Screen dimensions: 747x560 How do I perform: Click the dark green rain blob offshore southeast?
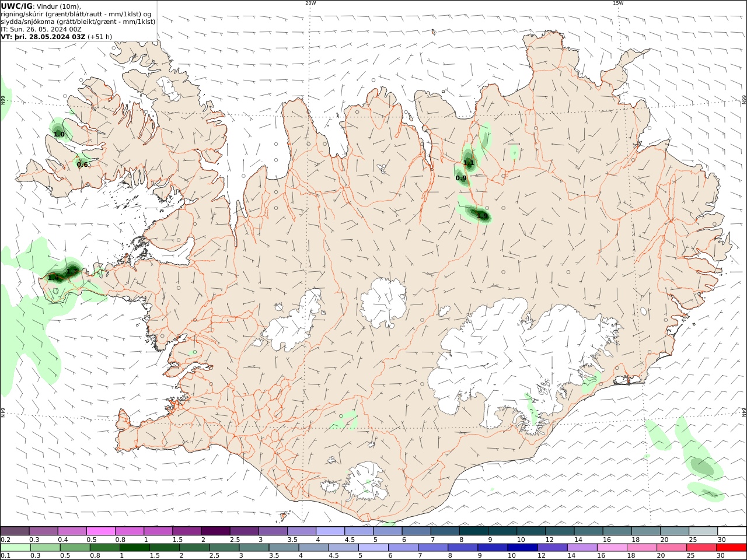701,466
